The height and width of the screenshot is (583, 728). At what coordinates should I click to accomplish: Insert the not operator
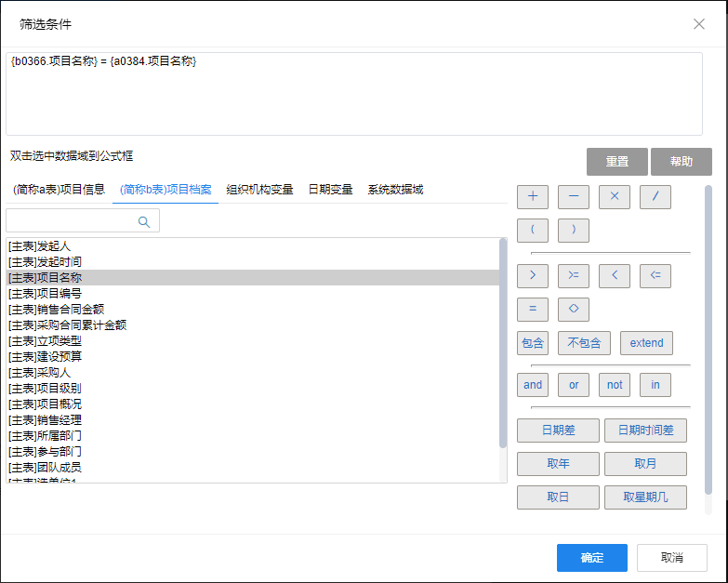(615, 385)
